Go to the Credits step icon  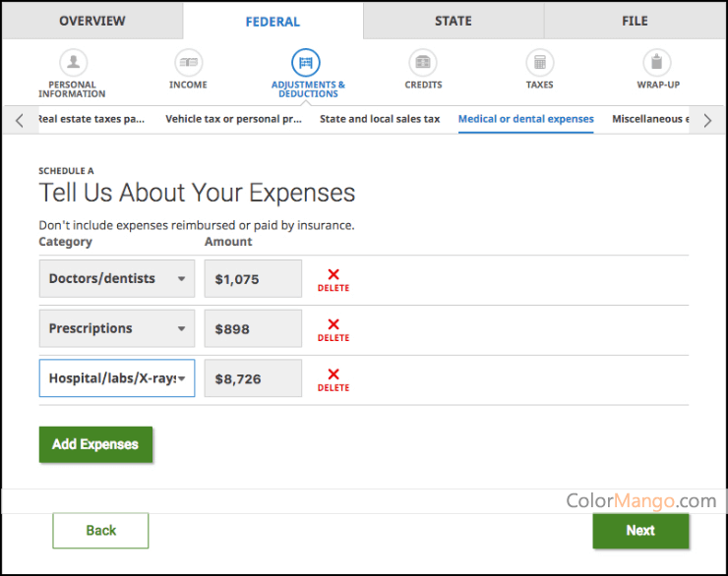coord(423,63)
